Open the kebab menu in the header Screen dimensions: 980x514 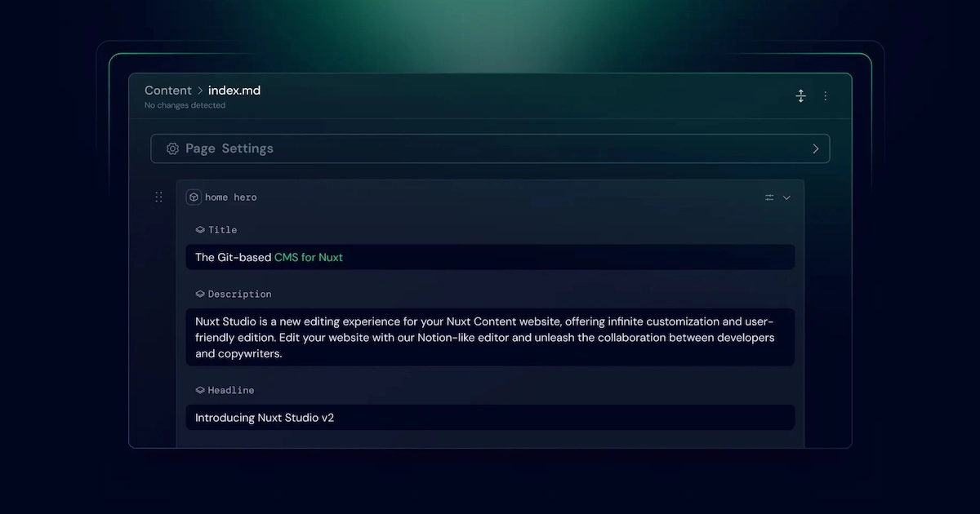(x=825, y=95)
